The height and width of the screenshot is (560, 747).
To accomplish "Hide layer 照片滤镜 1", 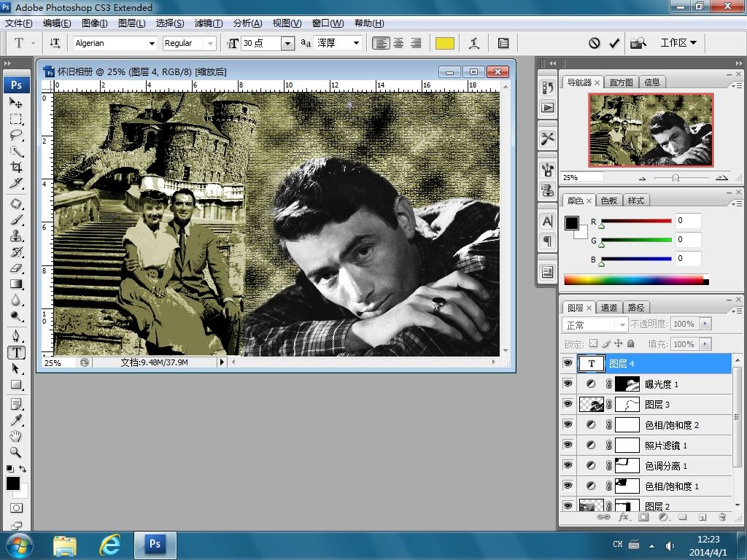I will [568, 445].
